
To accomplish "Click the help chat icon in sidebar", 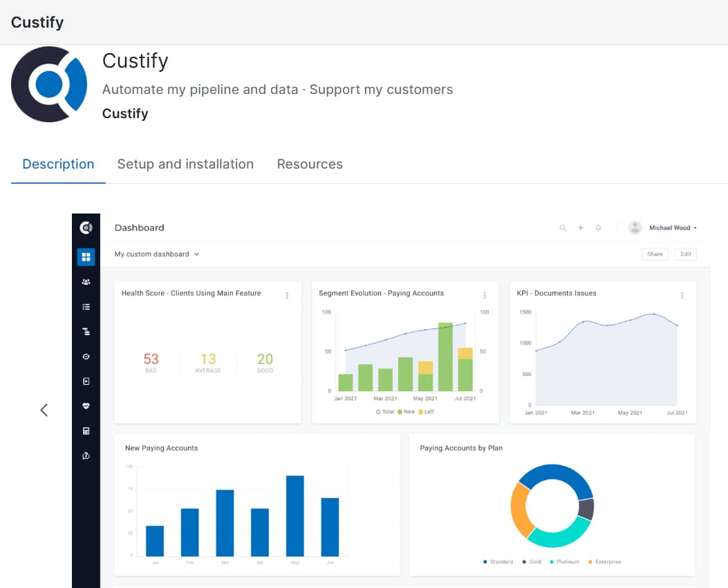I will 86,455.
